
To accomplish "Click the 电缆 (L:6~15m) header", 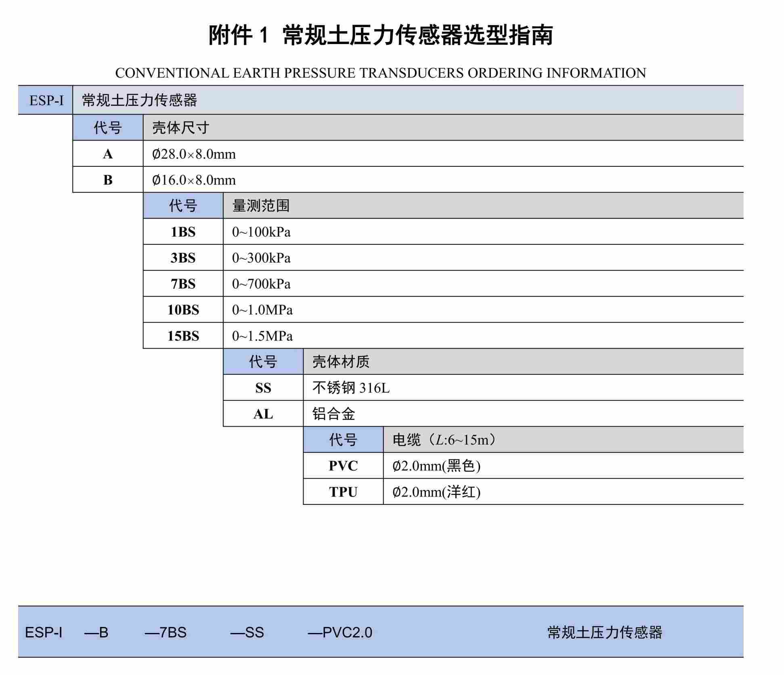I will pyautogui.click(x=444, y=439).
